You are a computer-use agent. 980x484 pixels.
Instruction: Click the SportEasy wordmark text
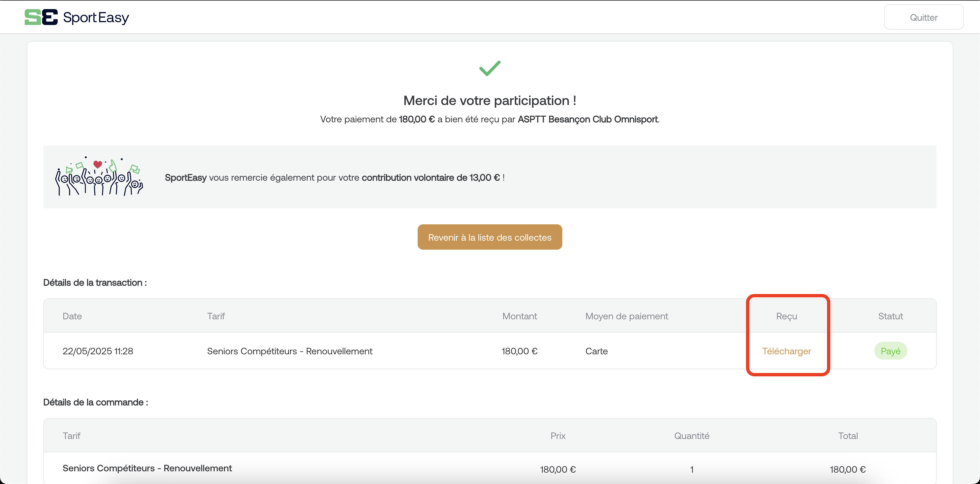click(96, 18)
